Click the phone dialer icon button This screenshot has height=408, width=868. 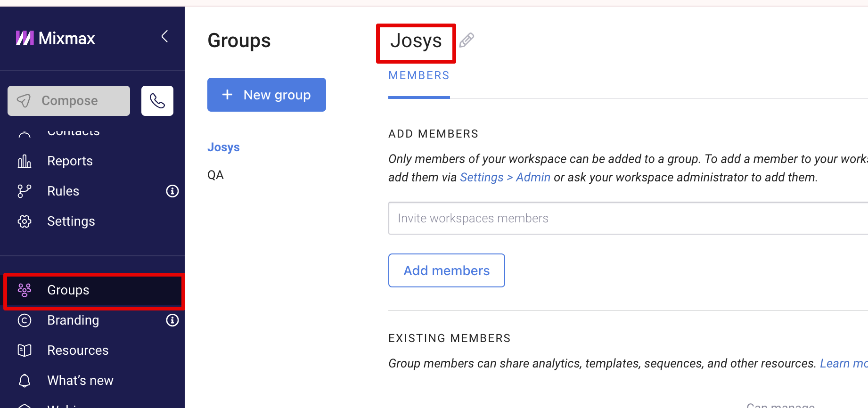pos(157,101)
